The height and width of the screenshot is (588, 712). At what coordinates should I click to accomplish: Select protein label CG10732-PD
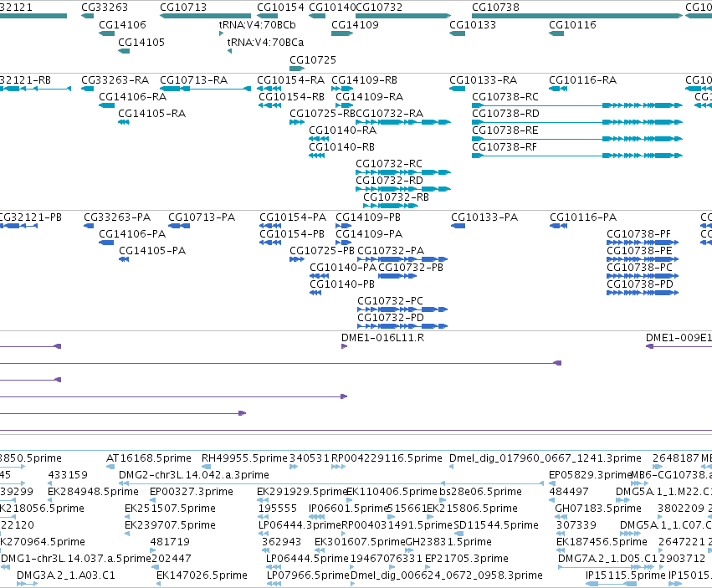391,317
